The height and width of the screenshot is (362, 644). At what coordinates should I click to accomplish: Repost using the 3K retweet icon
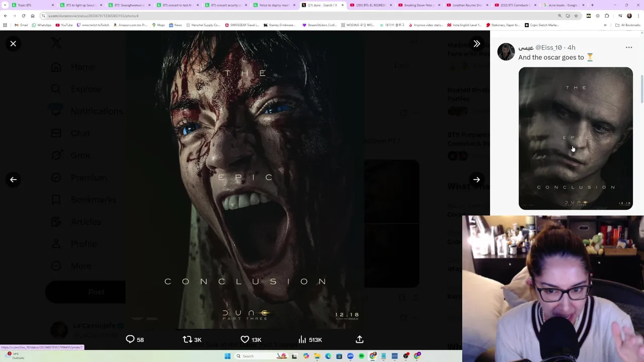pyautogui.click(x=192, y=339)
